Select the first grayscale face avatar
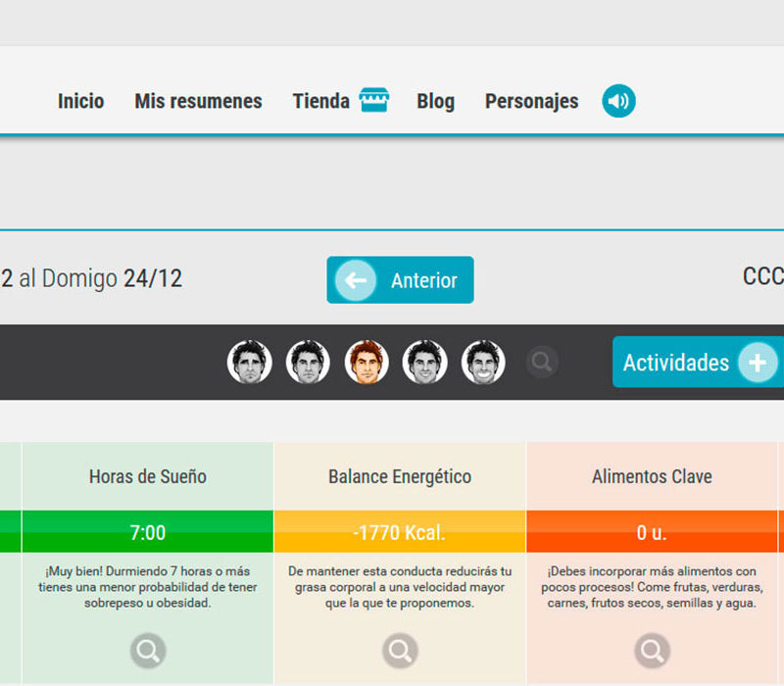 pyautogui.click(x=249, y=363)
